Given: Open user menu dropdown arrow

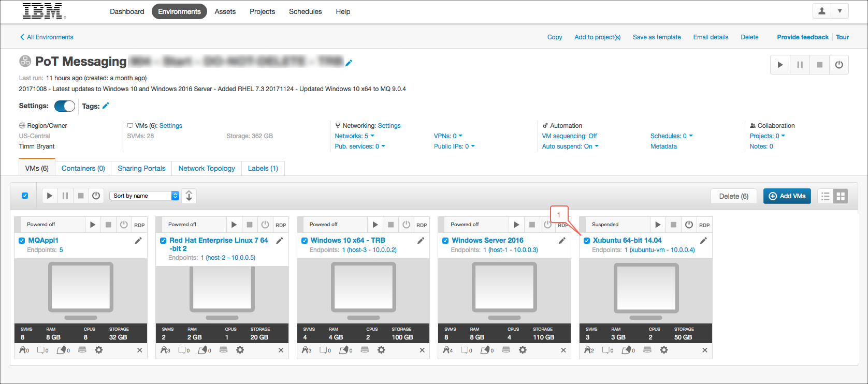Looking at the screenshot, I should pyautogui.click(x=840, y=11).
